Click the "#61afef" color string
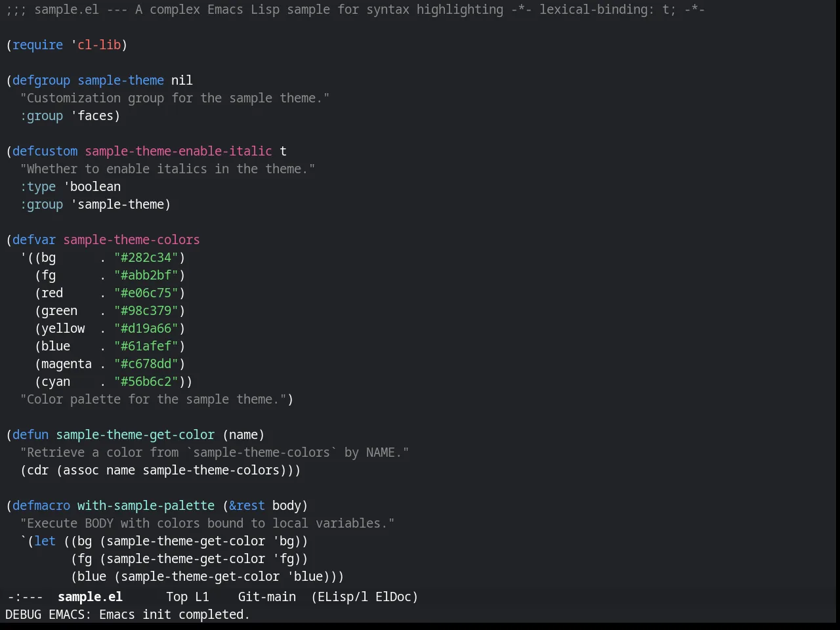 (146, 346)
